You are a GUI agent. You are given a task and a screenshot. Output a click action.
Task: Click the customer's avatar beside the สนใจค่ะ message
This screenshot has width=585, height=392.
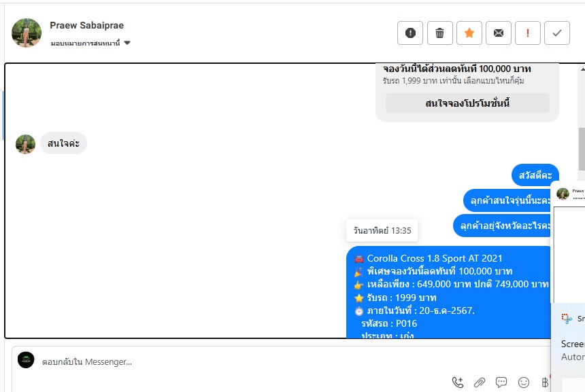pyautogui.click(x=25, y=144)
